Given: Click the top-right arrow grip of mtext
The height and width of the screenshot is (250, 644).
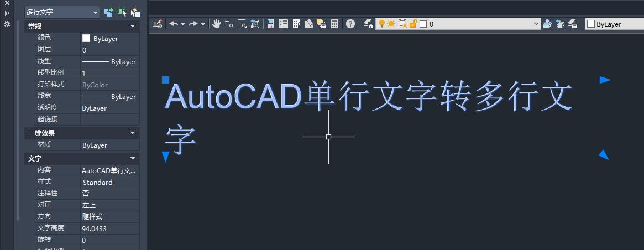Looking at the screenshot, I should click(605, 80).
